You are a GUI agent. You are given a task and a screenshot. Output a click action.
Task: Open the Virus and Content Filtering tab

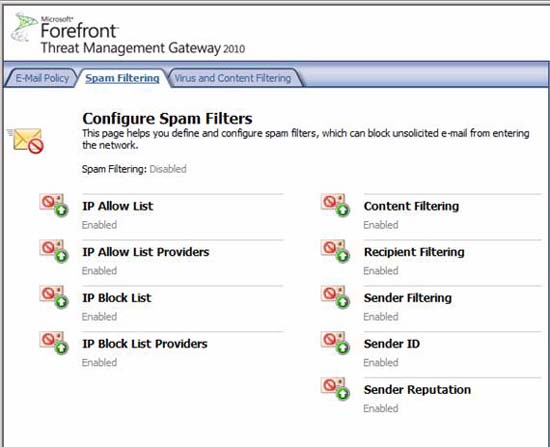233,78
